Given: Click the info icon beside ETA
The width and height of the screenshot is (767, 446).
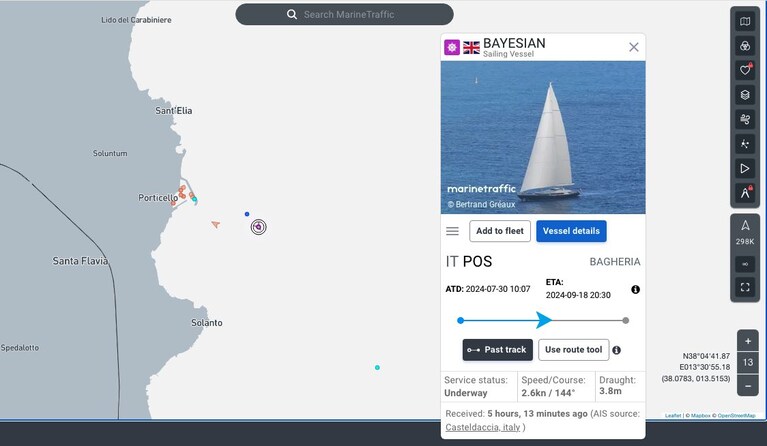Looking at the screenshot, I should tap(635, 290).
